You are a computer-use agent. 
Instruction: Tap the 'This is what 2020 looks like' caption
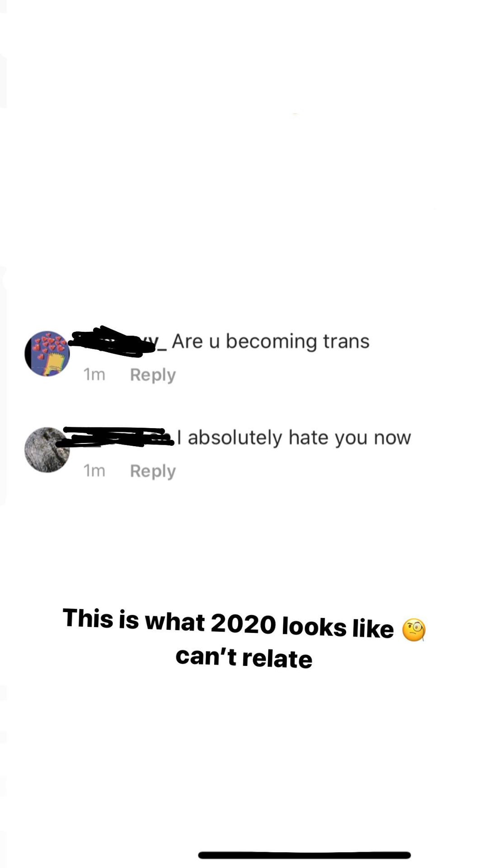click(x=228, y=623)
